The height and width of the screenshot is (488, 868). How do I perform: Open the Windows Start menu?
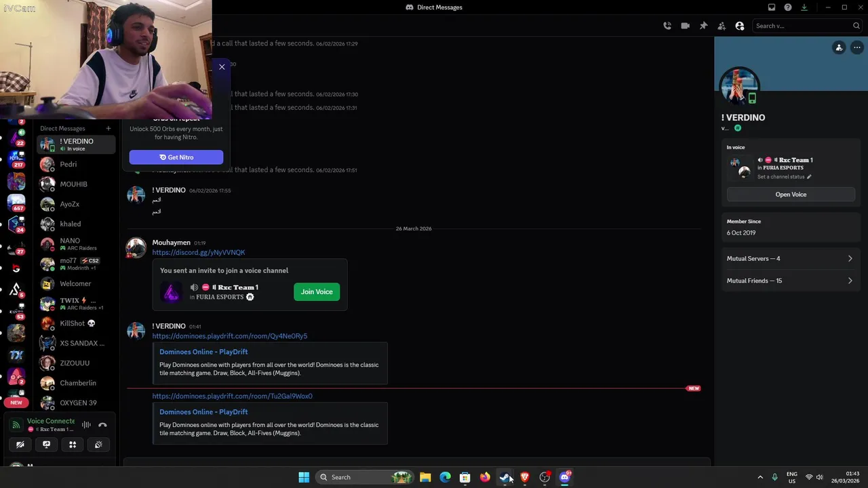[x=304, y=477]
